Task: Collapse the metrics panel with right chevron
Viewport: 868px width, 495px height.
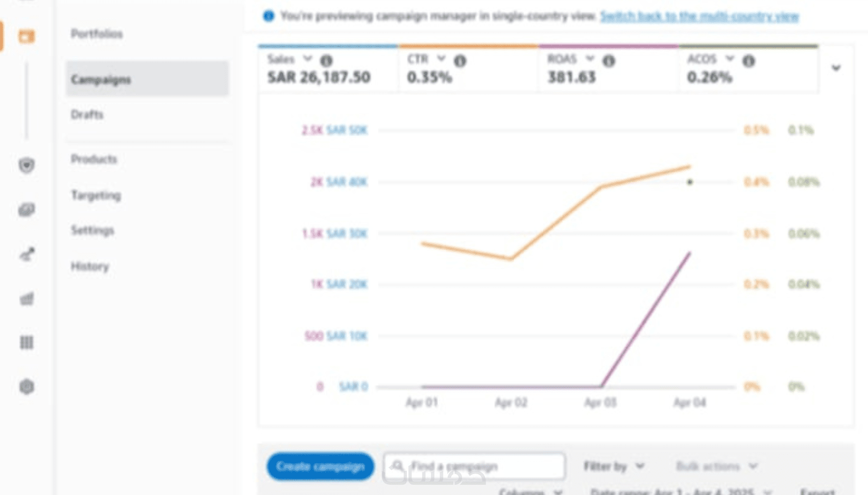Action: coord(836,68)
